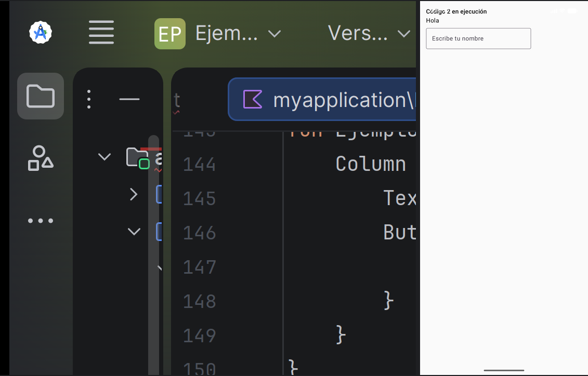The image size is (588, 376).
Task: Collapse the second expanded tree node chevron
Action: pyautogui.click(x=134, y=232)
